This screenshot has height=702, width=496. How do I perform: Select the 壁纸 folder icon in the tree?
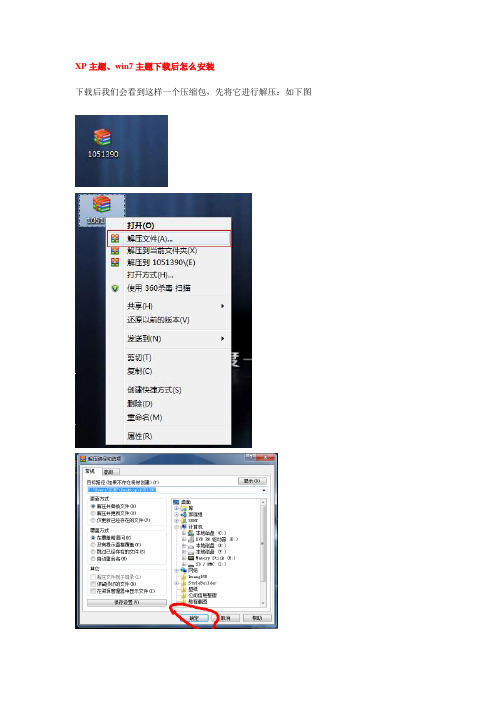coord(184,589)
